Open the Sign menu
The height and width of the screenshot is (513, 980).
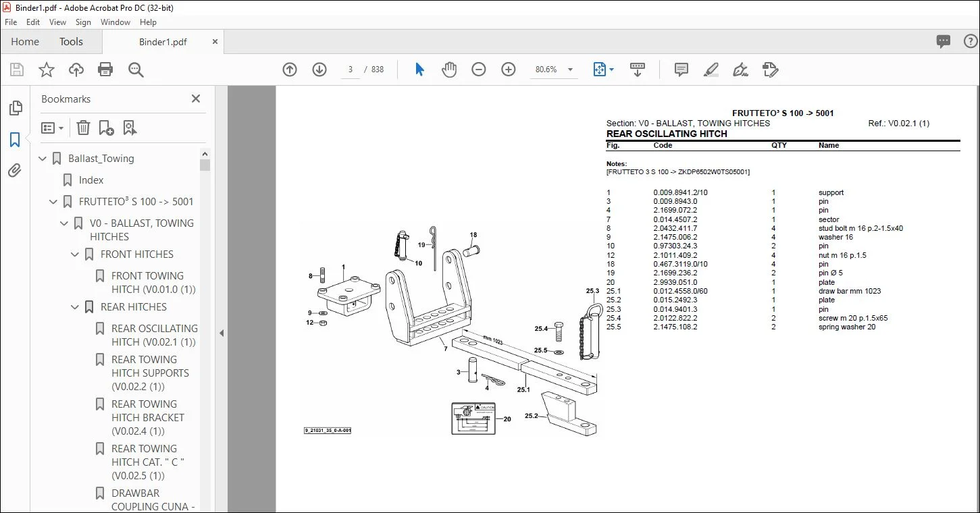(83, 22)
